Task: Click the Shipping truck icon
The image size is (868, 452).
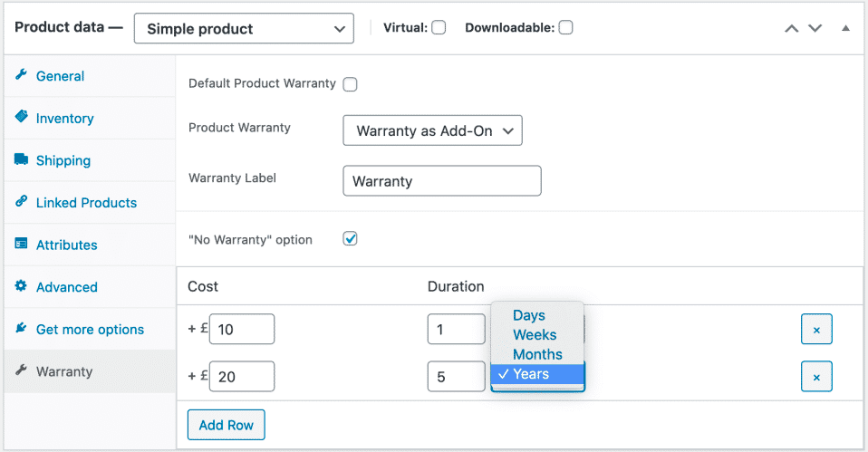Action: (x=21, y=159)
